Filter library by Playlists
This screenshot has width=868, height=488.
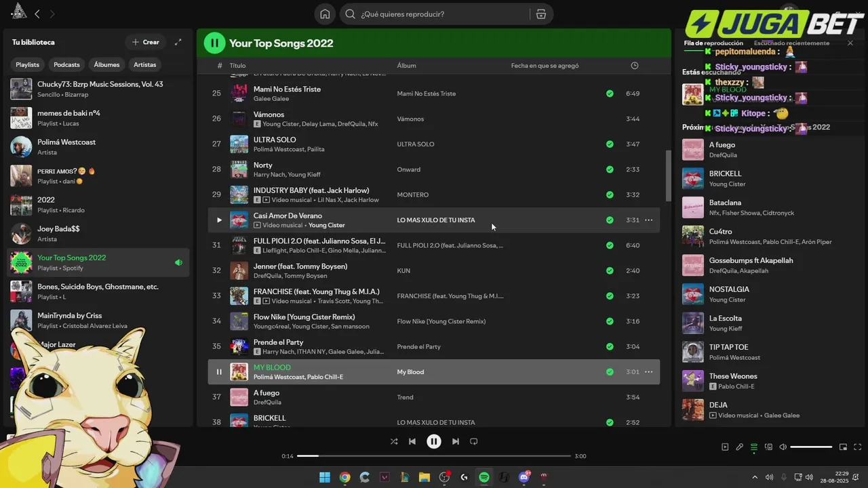pyautogui.click(x=28, y=64)
